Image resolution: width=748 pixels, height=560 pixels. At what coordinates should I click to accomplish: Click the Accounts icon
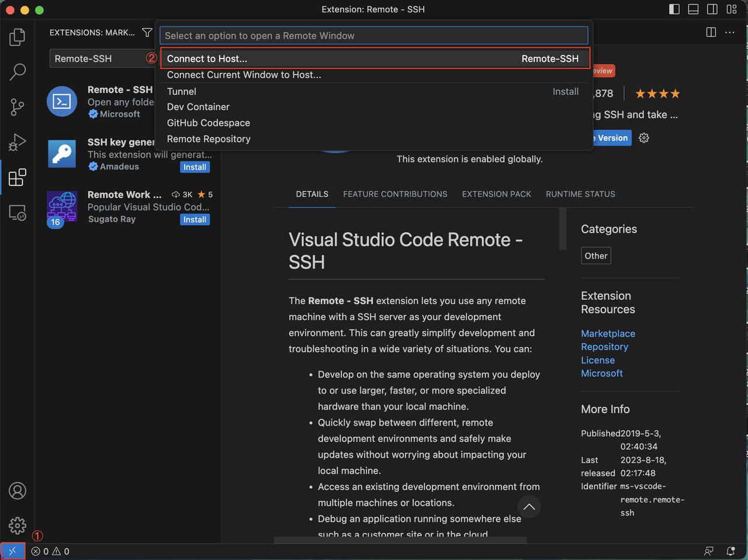(x=18, y=491)
